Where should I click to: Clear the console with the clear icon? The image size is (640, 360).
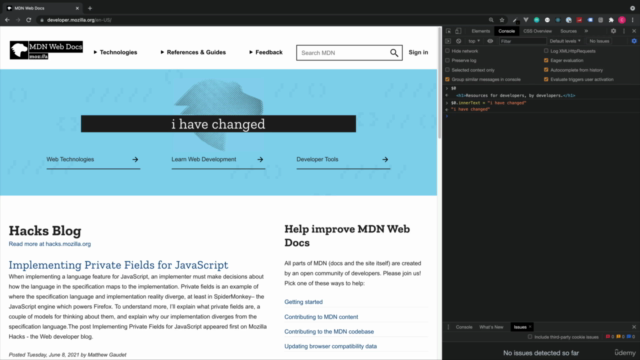[458, 41]
